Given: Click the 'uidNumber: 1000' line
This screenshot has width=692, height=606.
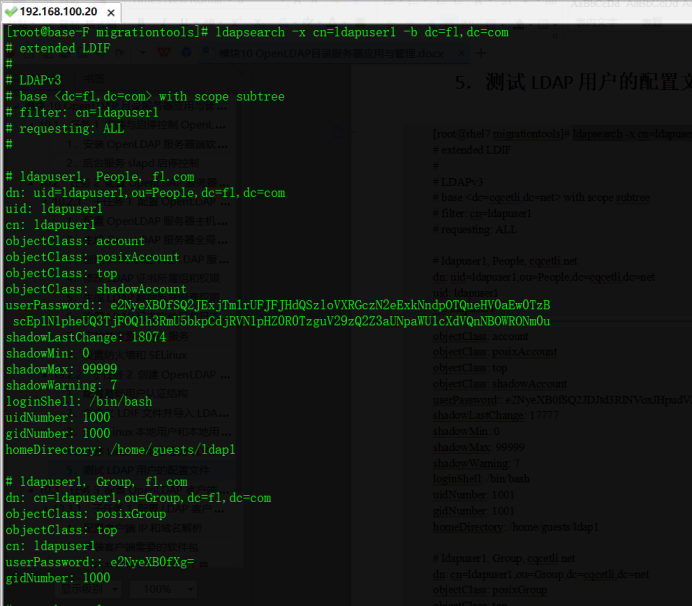Looking at the screenshot, I should coord(58,418).
